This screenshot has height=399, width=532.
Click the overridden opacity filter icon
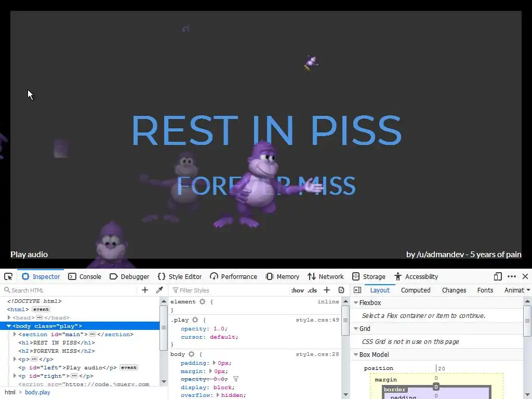236,379
